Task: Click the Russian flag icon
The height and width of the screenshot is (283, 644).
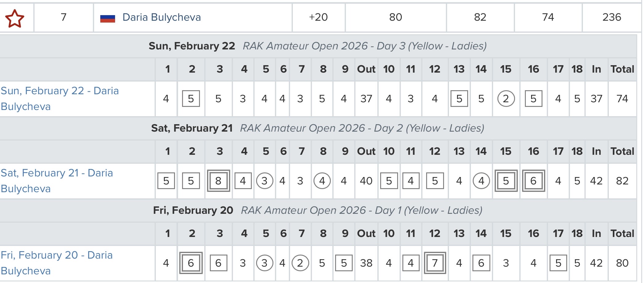Action: click(107, 19)
